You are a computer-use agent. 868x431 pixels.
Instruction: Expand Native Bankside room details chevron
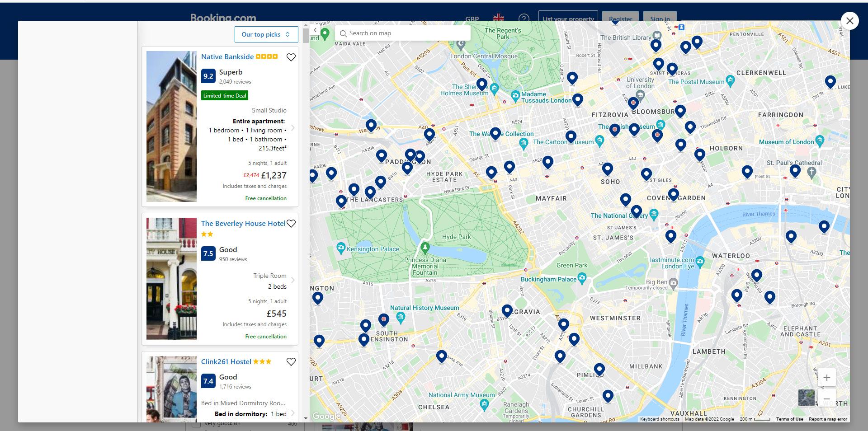tap(293, 128)
